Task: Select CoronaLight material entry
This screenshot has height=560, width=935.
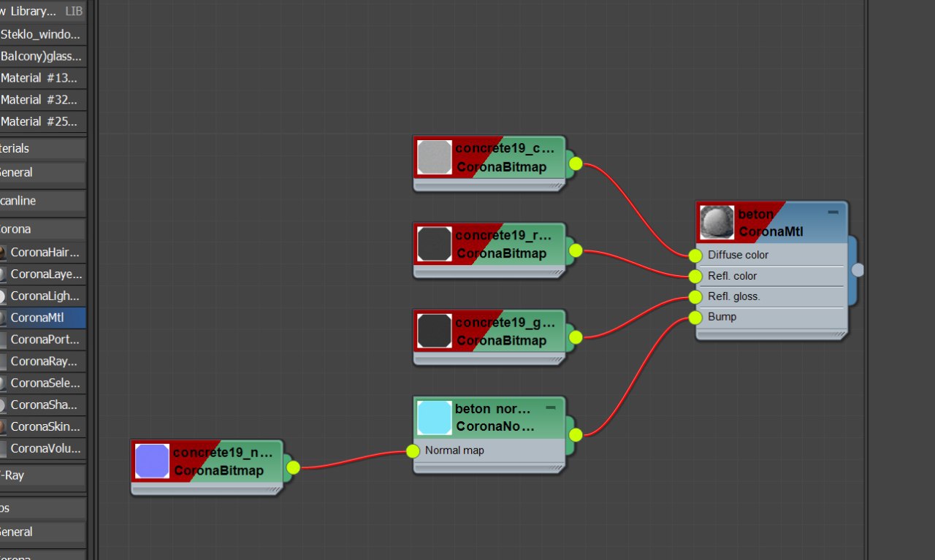Action: (42, 296)
